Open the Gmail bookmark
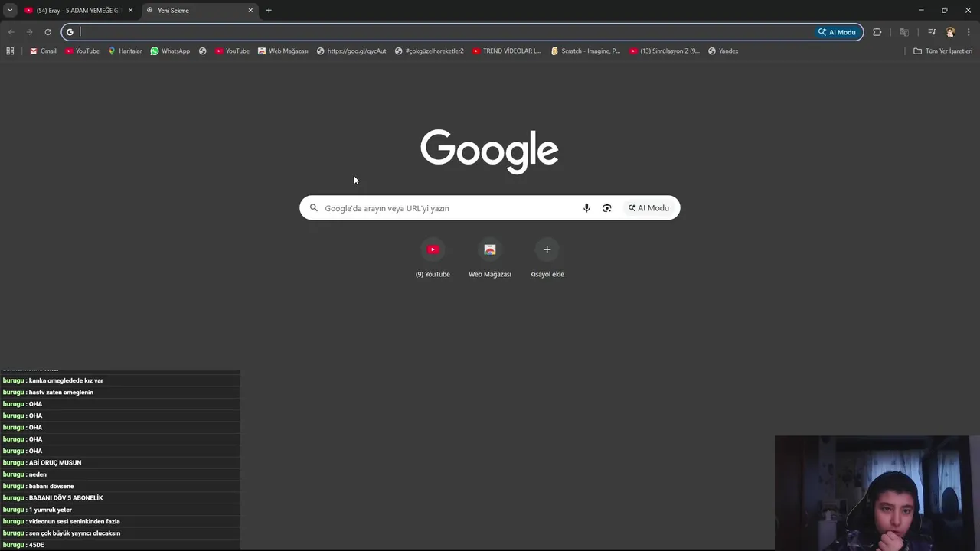The image size is (980, 551). (x=43, y=51)
